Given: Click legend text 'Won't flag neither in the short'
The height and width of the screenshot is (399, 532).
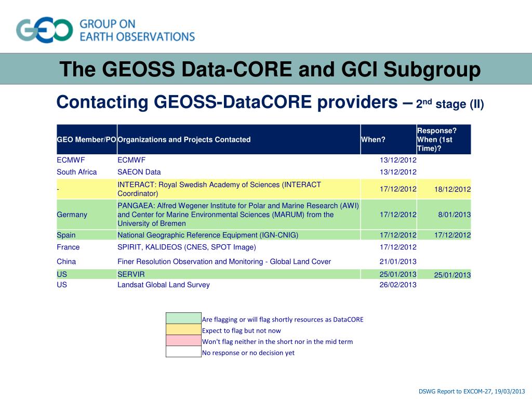Looking at the screenshot, I should [x=277, y=342].
